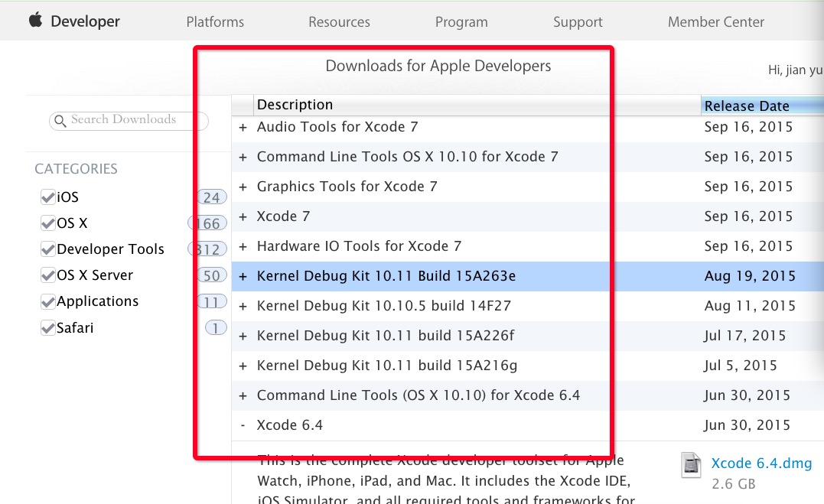Select Kernel Debug Kit 10.11 Build 15A263e text
Viewport: 824px width, 504px height.
pyautogui.click(x=386, y=276)
